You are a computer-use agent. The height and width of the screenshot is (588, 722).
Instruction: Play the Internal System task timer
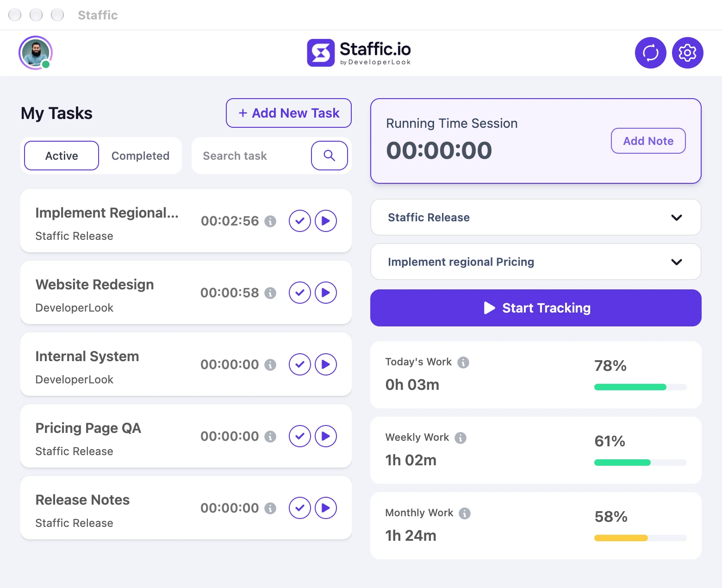pyautogui.click(x=326, y=364)
